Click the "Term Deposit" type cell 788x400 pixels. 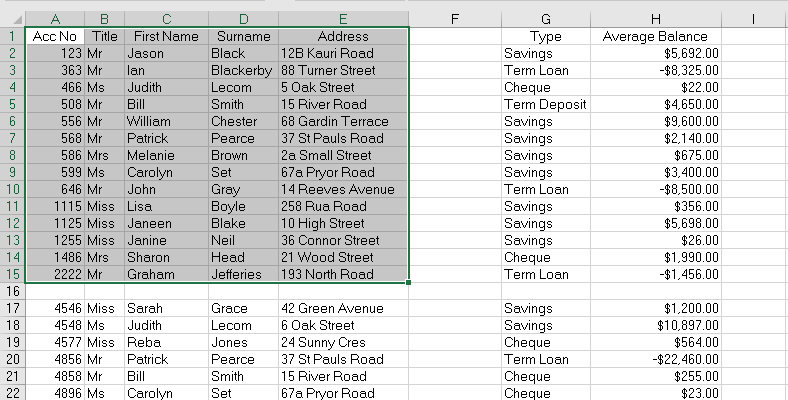point(546,104)
